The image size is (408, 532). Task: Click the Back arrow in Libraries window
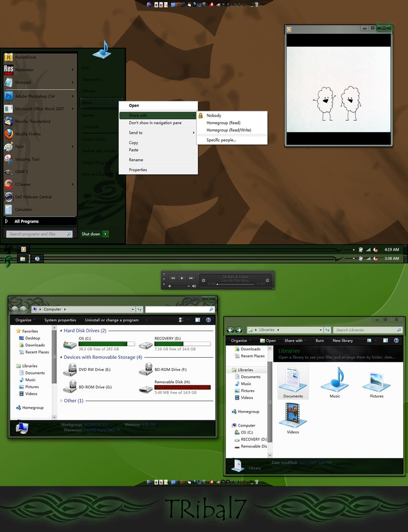230,330
